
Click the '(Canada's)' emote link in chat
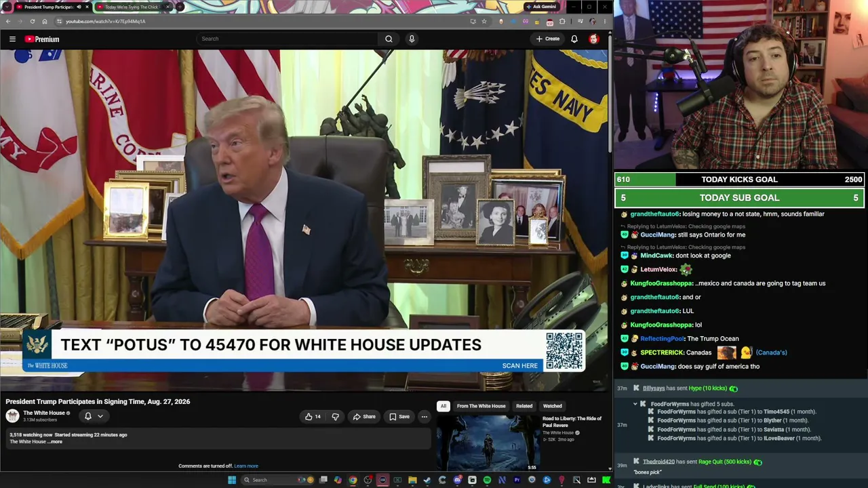click(x=771, y=352)
